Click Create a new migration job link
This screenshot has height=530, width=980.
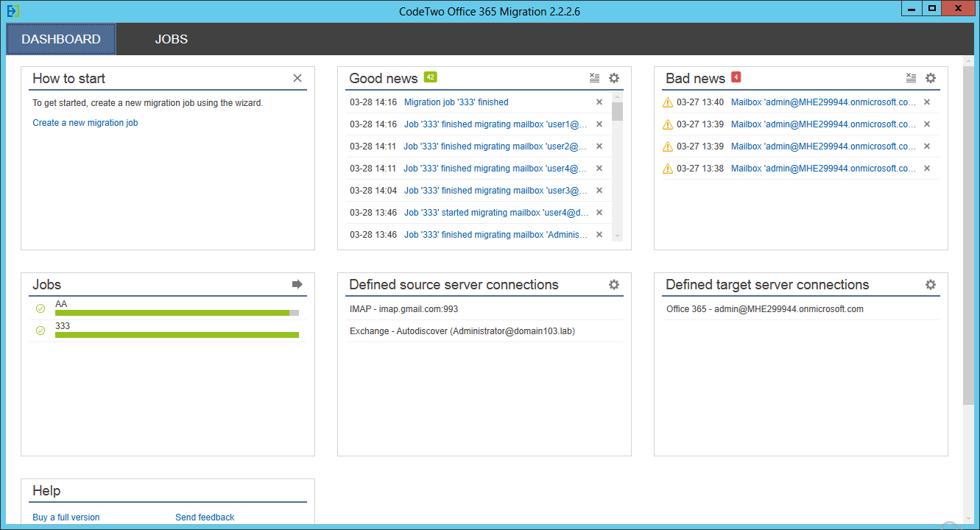[85, 123]
